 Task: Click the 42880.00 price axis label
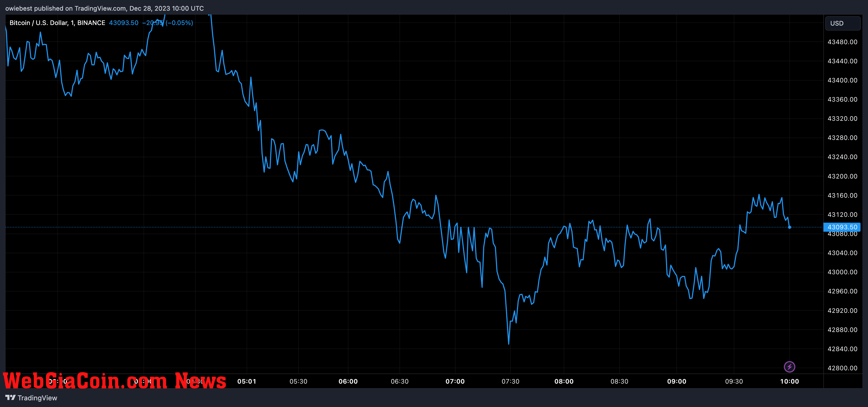(x=842, y=330)
